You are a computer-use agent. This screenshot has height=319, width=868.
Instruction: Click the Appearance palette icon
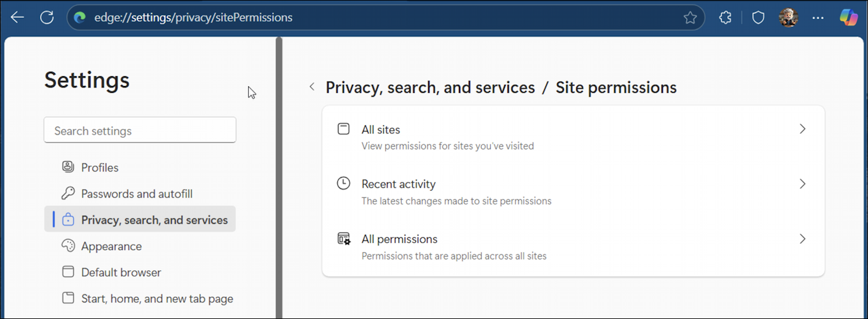68,246
